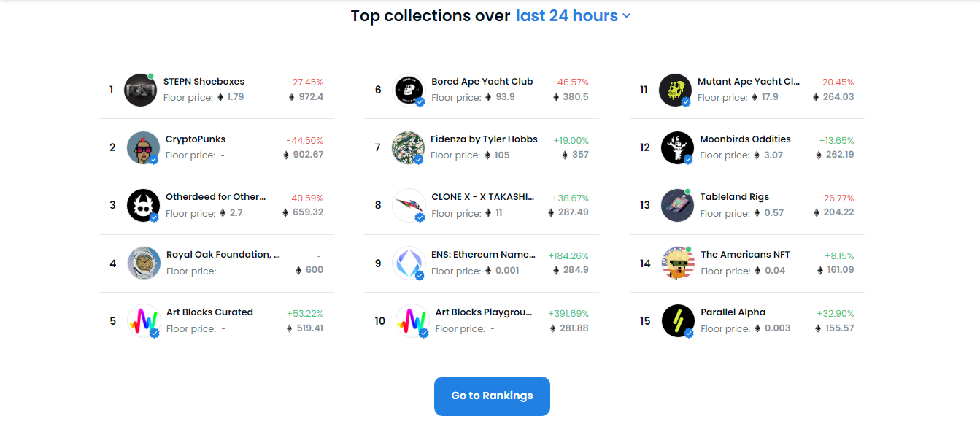
Task: Click the Moonbirds Oddities collection name
Action: point(745,139)
